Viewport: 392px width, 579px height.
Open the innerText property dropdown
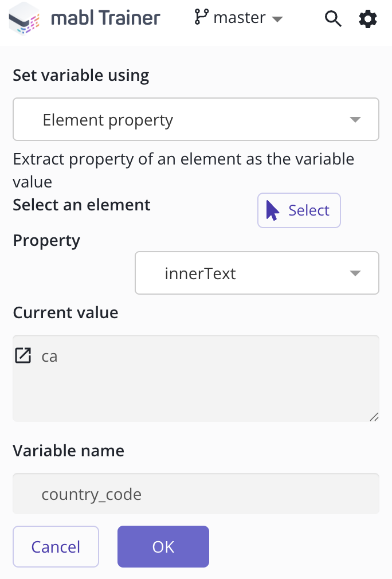tap(257, 273)
